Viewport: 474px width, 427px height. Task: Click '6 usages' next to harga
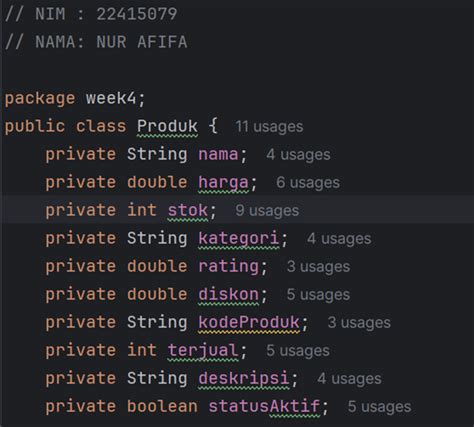click(308, 183)
